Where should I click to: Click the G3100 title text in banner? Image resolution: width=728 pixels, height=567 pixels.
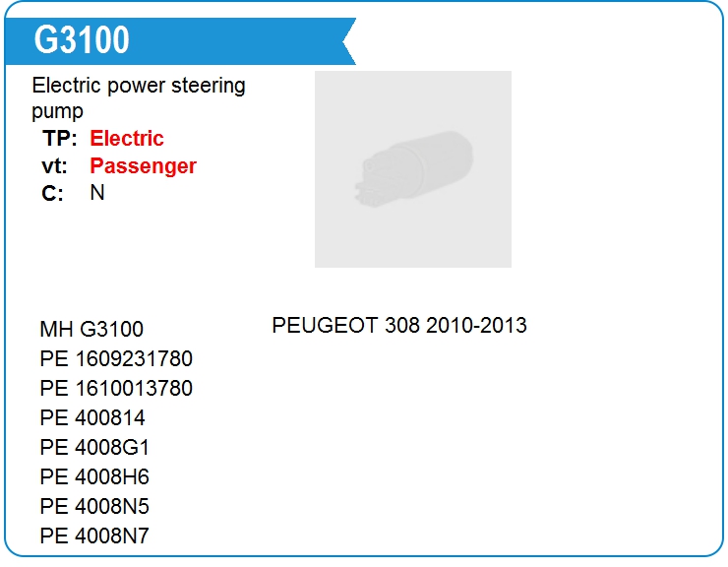pos(82,40)
